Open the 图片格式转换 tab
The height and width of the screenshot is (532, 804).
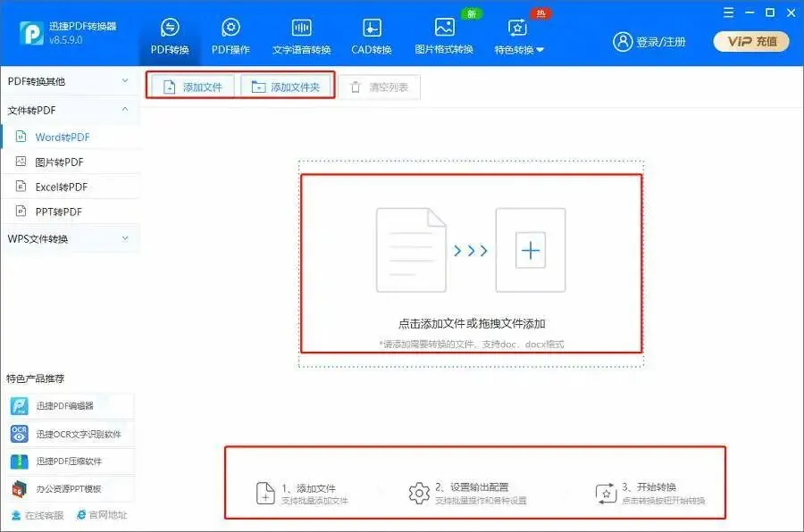coord(444,36)
